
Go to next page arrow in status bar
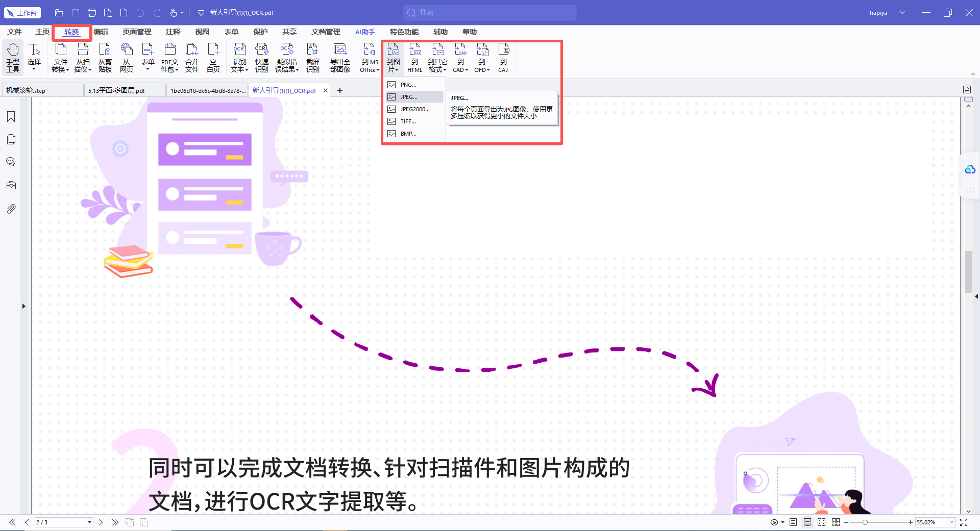(101, 522)
